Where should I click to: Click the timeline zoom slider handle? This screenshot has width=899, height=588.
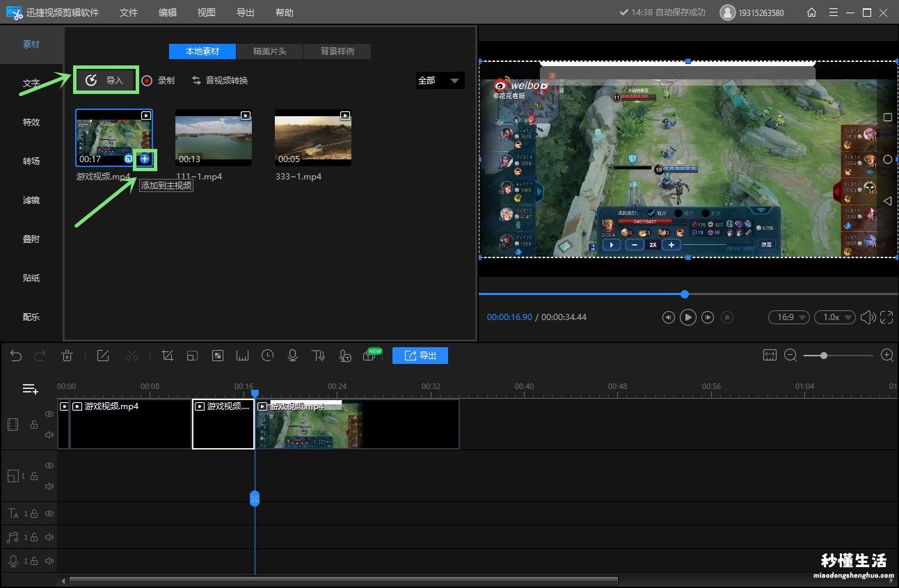coord(824,356)
